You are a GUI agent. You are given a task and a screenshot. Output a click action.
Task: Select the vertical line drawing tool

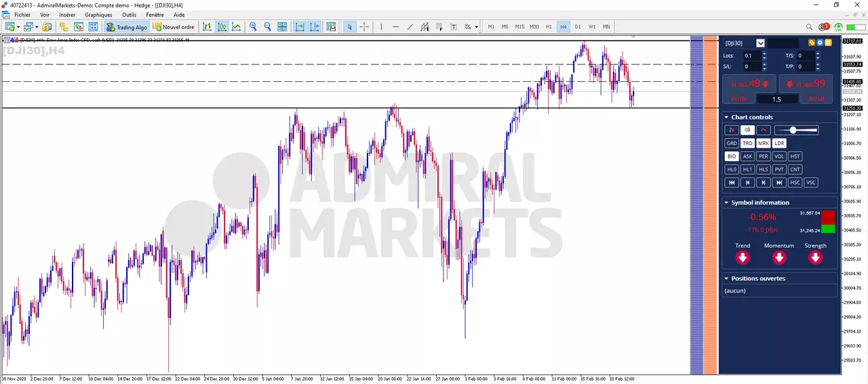[x=381, y=27]
